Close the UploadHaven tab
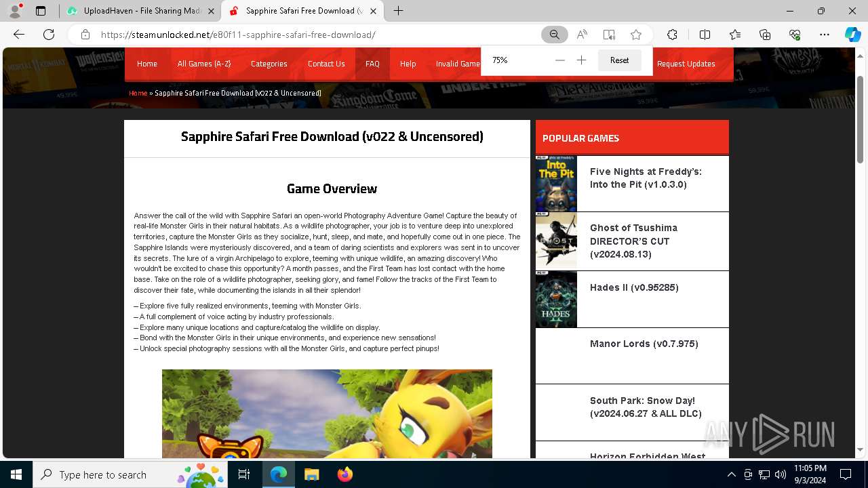Viewport: 868px width, 488px height. (x=212, y=11)
